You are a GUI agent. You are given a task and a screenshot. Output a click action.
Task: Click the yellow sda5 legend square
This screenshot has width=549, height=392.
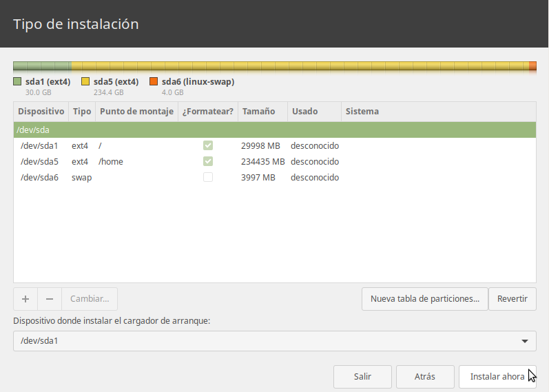click(x=85, y=81)
